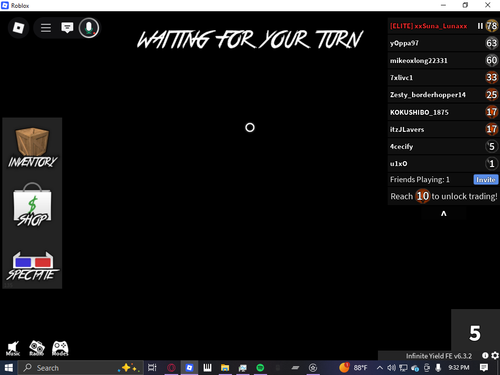This screenshot has height=375, width=500.
Task: Click the taskbar Search box
Action: pyautogui.click(x=81, y=368)
